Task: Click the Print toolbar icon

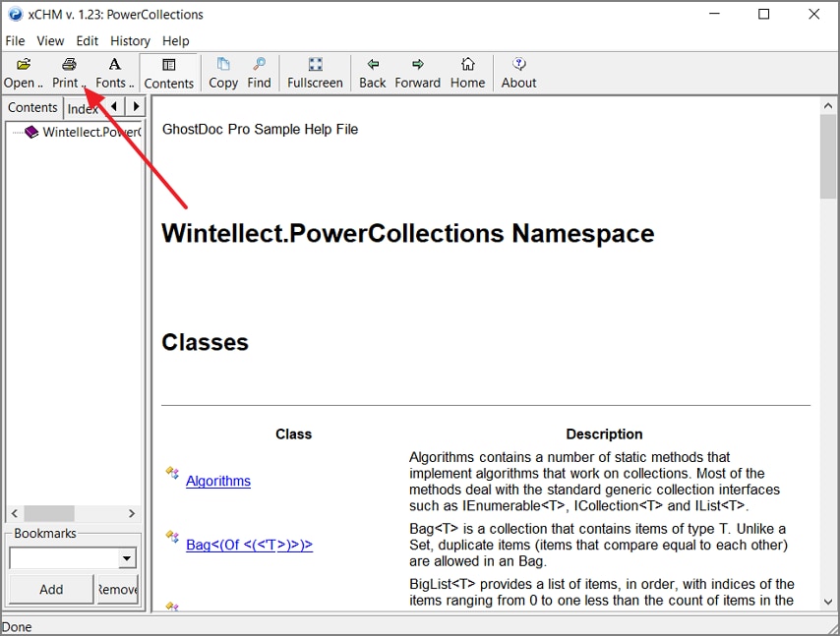Action: click(x=69, y=65)
